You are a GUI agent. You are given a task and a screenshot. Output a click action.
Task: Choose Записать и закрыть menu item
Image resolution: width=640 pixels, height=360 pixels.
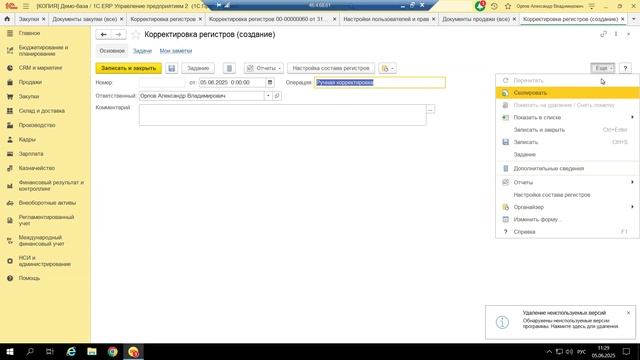[567, 130]
